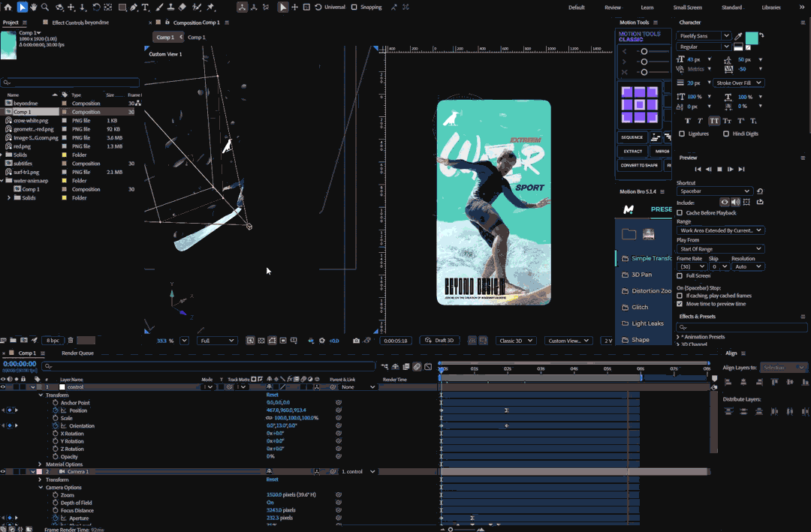Select the Hand tool
811x532 pixels.
(34, 7)
